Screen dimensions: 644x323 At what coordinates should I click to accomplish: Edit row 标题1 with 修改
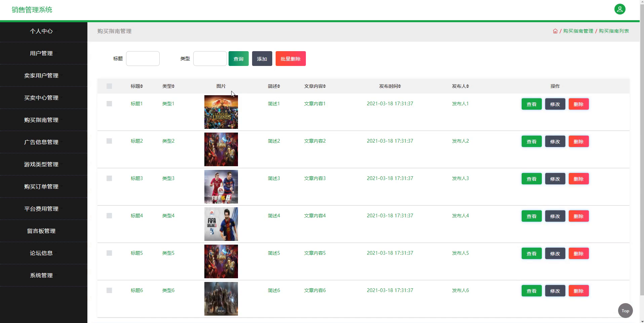coord(555,104)
